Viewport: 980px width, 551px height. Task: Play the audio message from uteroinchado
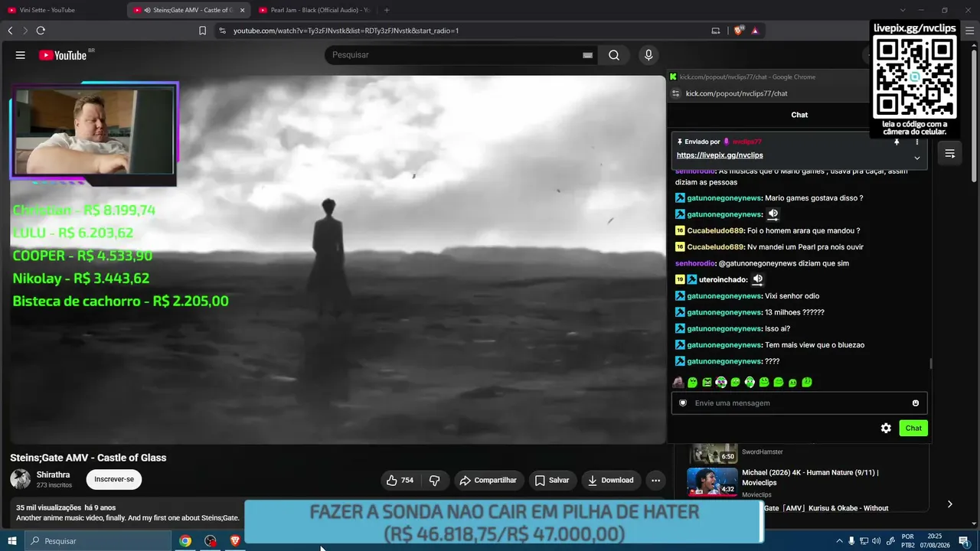coord(757,279)
